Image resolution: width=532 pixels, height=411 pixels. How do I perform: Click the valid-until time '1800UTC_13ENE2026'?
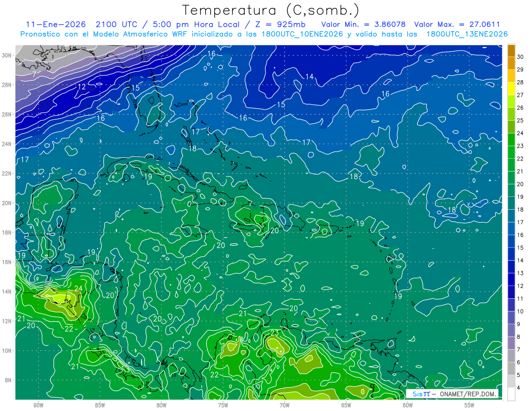click(x=466, y=34)
